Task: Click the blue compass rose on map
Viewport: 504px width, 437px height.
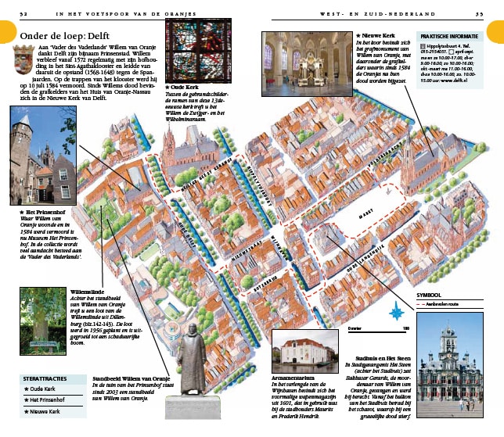Action: [x=395, y=313]
